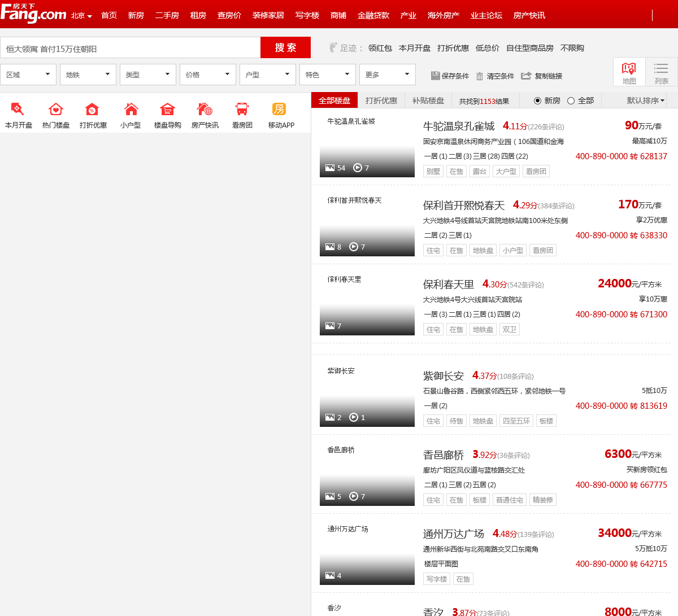Open the 看房团 bus icon

(242, 109)
